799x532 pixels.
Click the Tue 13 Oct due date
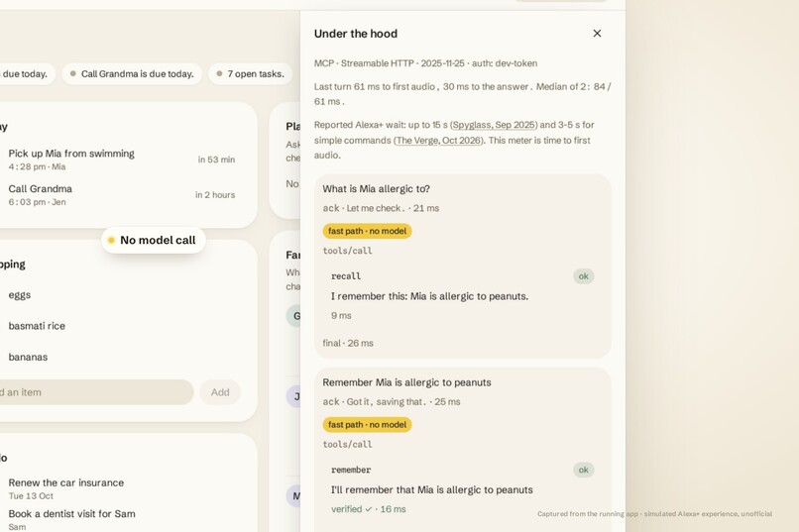(x=31, y=496)
